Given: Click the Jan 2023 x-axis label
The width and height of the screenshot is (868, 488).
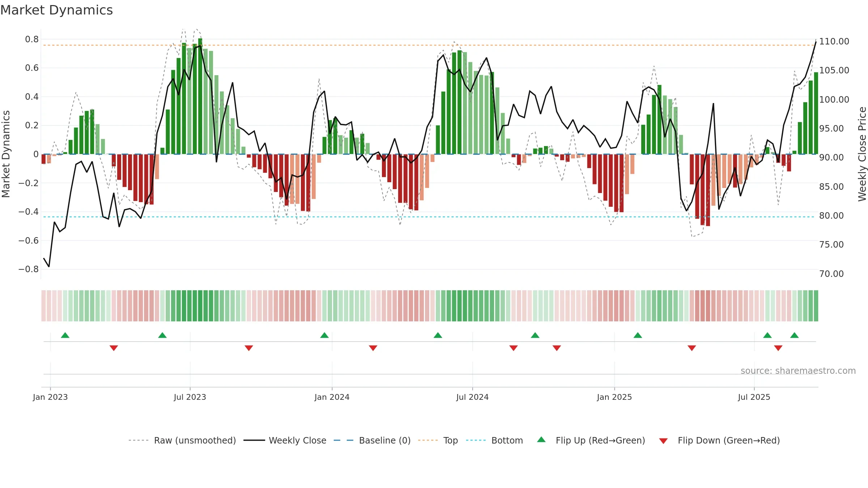Looking at the screenshot, I should 50,397.
